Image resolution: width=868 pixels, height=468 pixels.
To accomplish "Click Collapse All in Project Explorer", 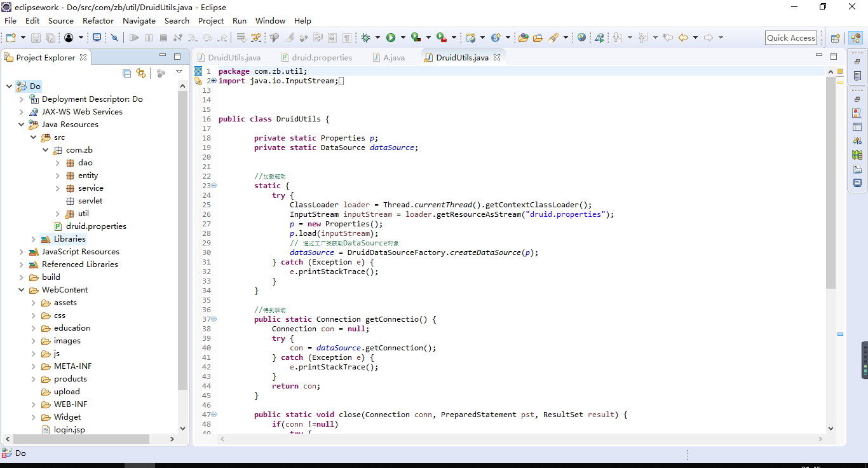I will click(x=126, y=73).
